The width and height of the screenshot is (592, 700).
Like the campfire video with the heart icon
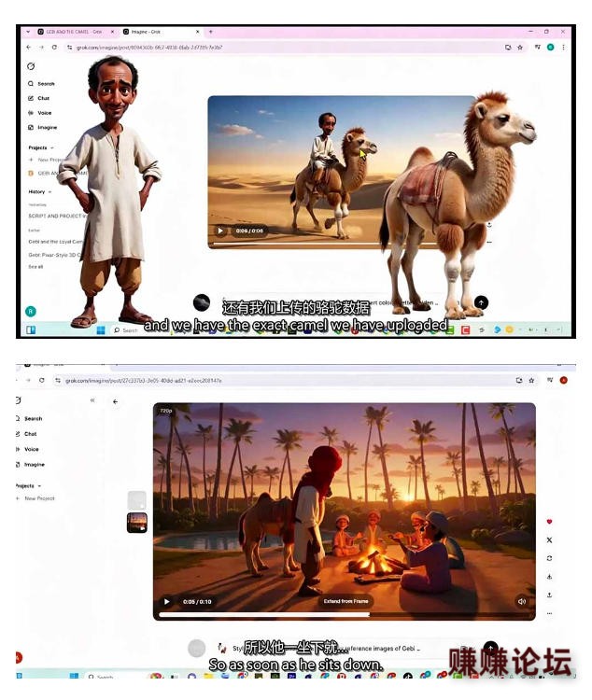(549, 522)
